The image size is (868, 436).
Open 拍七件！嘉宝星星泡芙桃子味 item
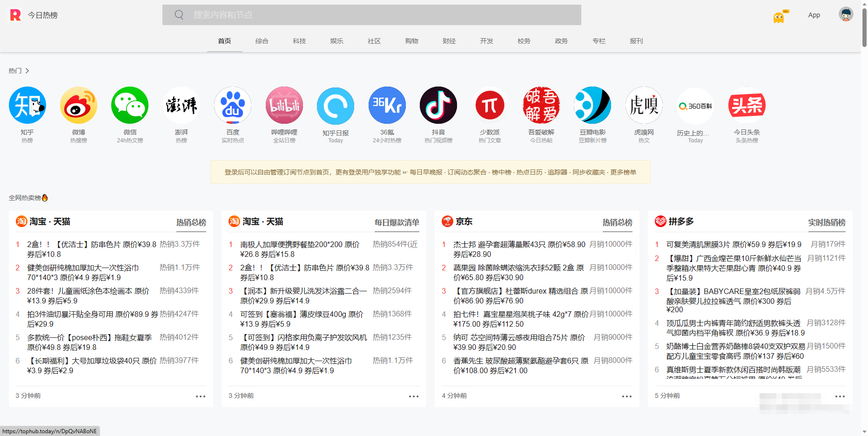[521, 319]
